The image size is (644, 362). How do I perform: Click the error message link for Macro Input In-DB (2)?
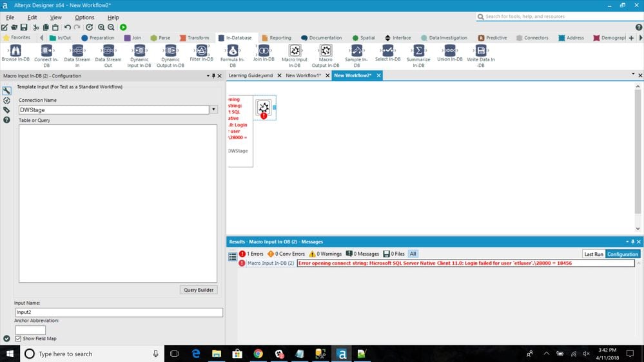point(465,263)
